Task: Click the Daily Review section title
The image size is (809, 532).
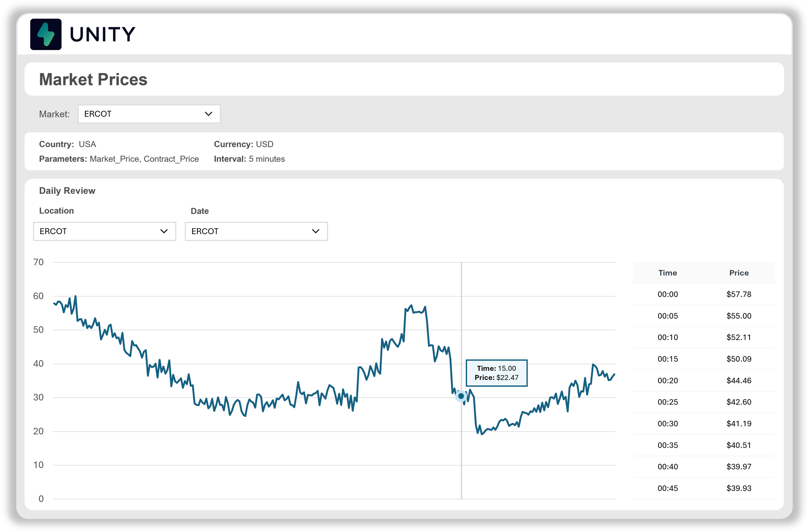Action: 67,191
